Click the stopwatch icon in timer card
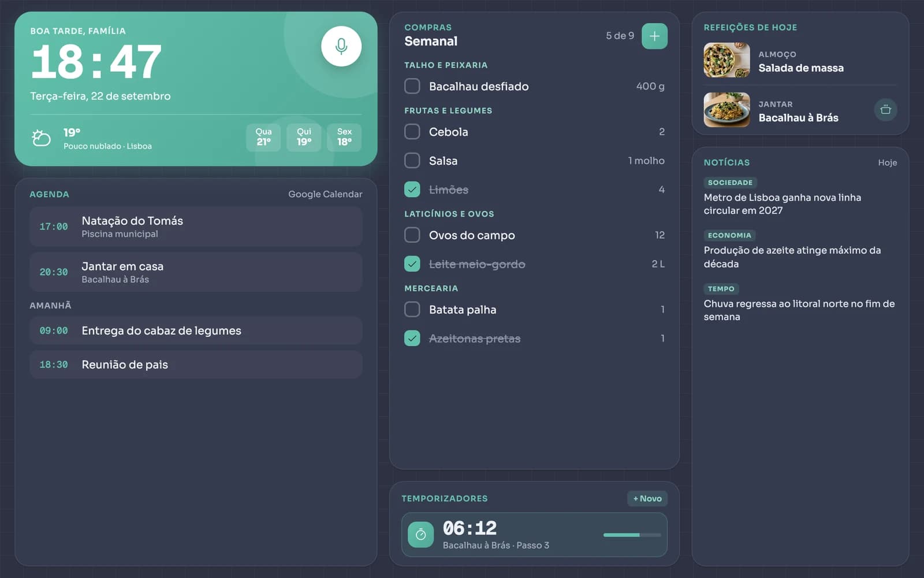924x578 pixels. tap(421, 535)
